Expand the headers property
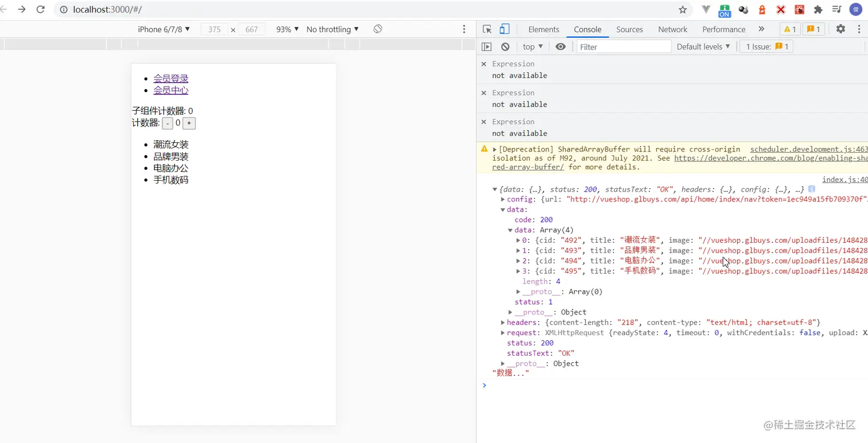Screen dimensions: 868x443 503,322
